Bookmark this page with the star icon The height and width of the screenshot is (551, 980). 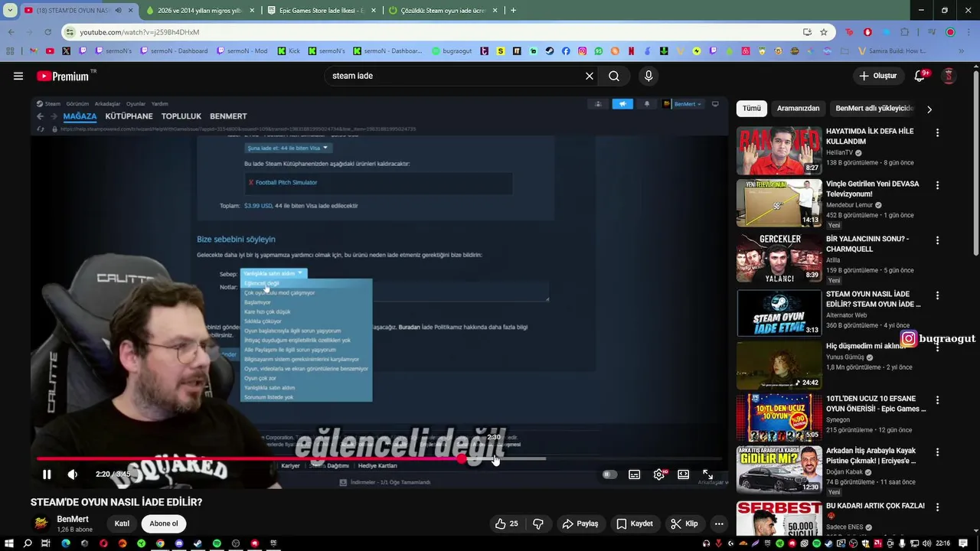824,32
